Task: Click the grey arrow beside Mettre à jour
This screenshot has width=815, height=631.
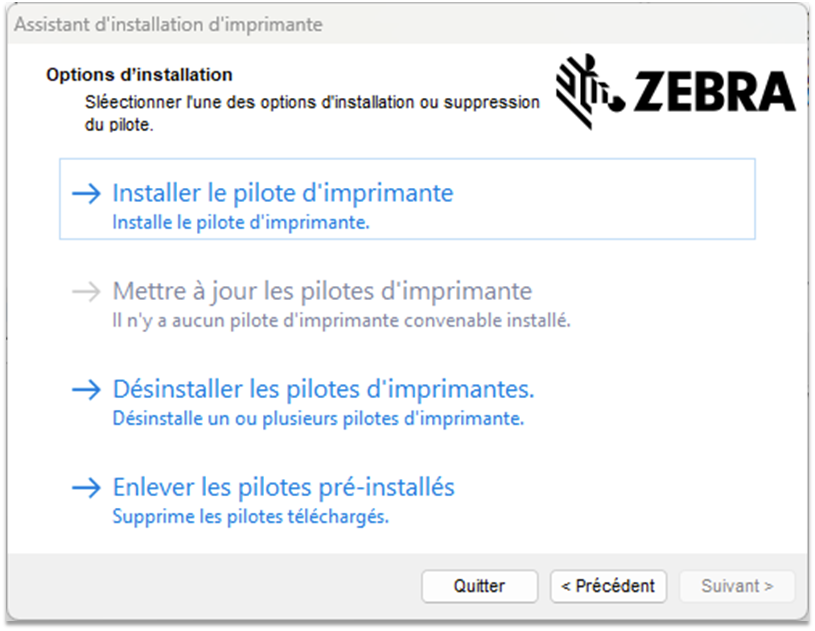Action: (87, 292)
